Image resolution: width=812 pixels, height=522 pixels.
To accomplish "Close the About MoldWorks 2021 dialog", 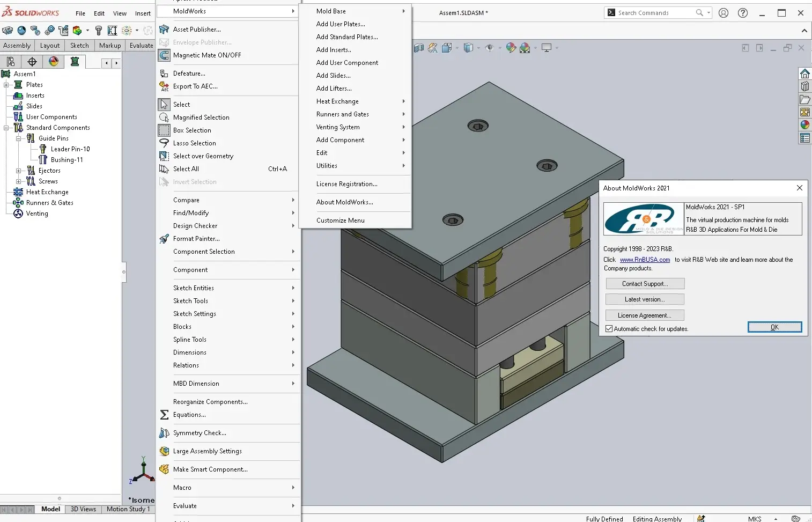I will (800, 188).
